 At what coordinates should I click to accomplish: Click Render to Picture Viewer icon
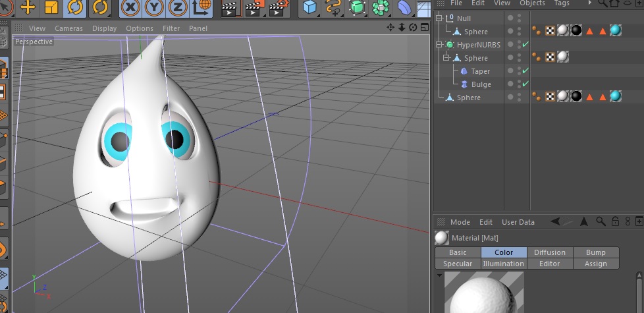[x=254, y=7]
